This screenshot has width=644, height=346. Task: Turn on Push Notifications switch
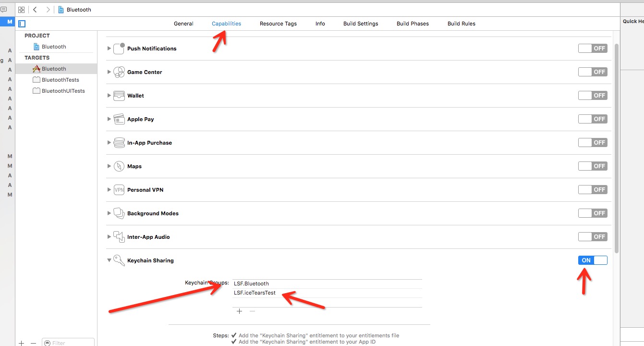pos(593,49)
